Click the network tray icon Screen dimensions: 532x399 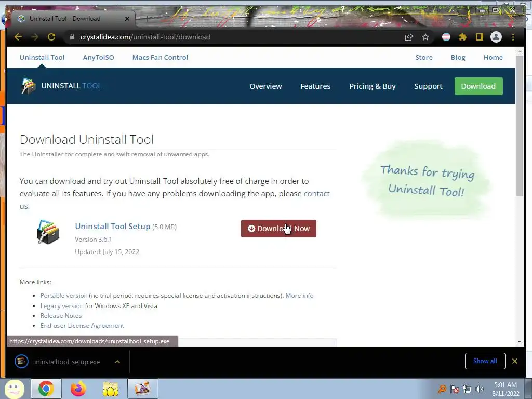coord(467,389)
